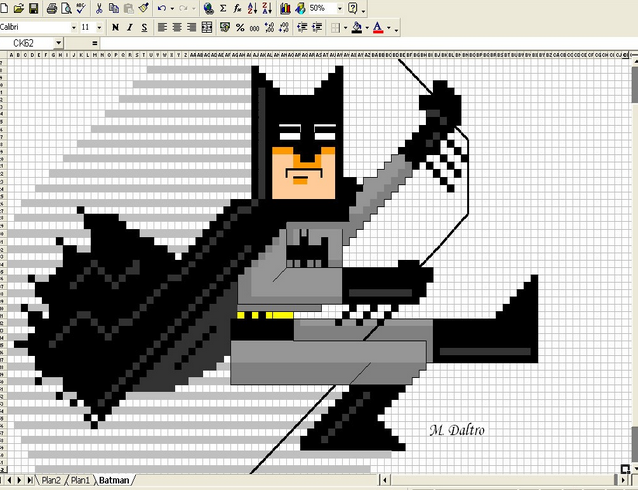Viewport: 638px width, 490px height.
Task: Increase the cell indent
Action: [x=317, y=27]
